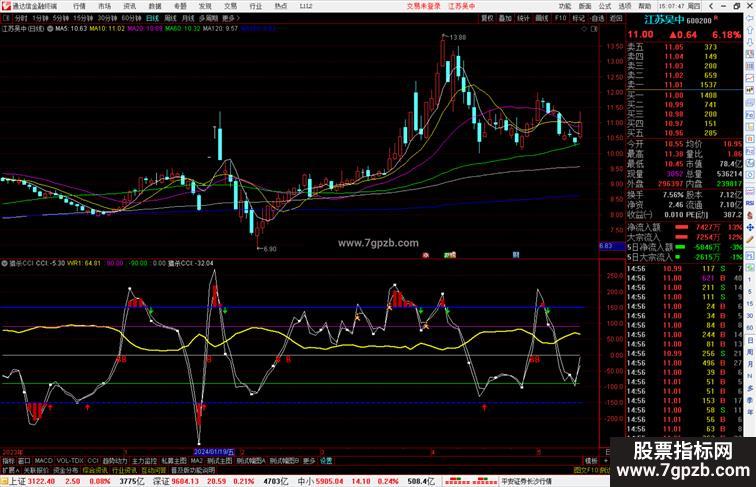Screen dimensions: 756x487
Task: Open the 行情 menu
Action: pos(79,6)
